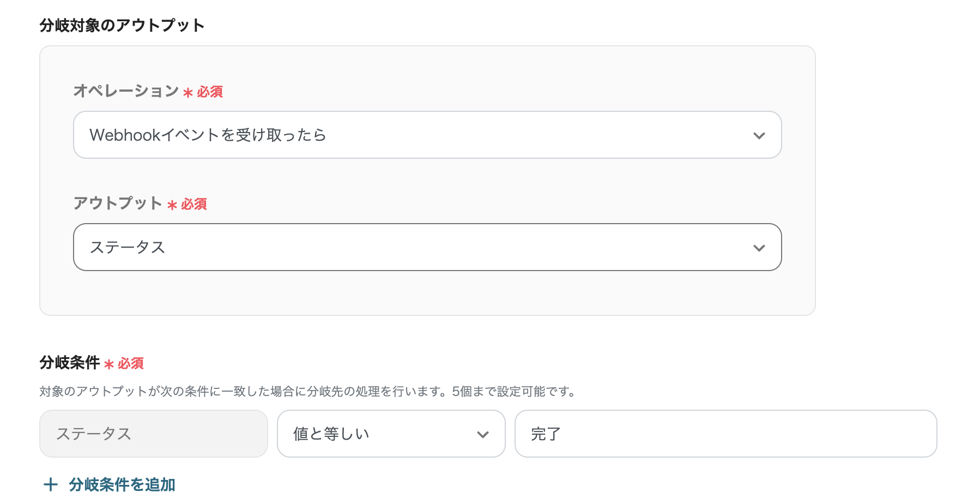Screen dimensions: 980x504
Task: Select the Webhookイベントを受け取ったら option text
Action: pyautogui.click(x=209, y=135)
